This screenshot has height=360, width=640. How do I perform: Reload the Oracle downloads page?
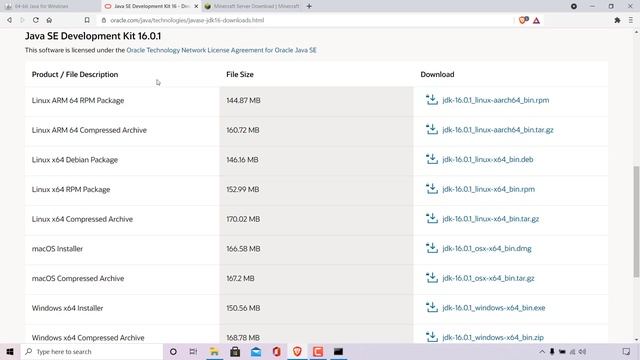pos(36,20)
